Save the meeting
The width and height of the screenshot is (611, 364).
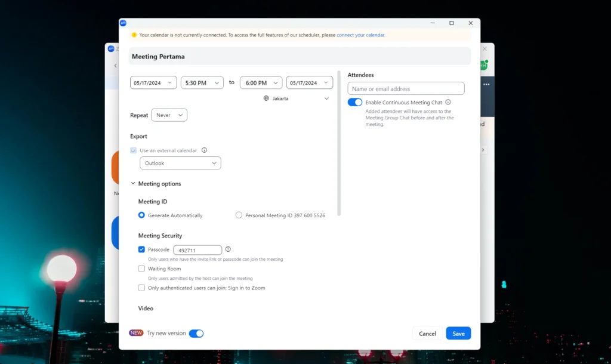pyautogui.click(x=458, y=334)
